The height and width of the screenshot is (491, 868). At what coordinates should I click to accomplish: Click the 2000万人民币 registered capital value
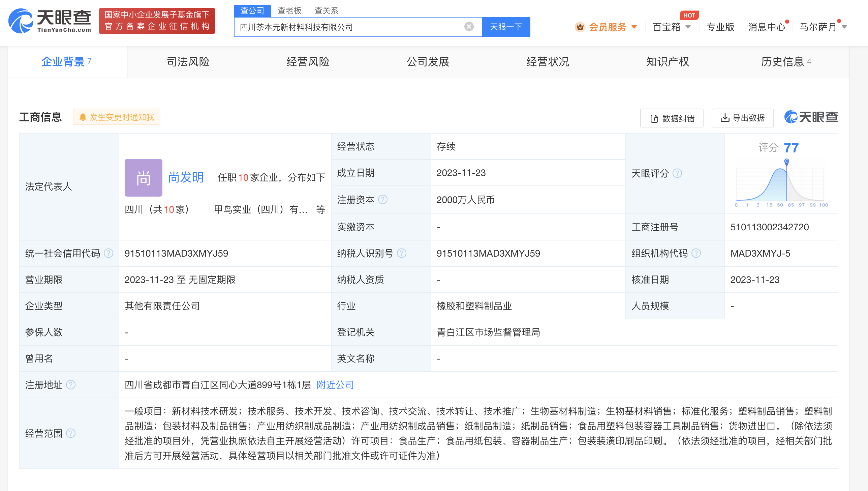[x=466, y=200]
